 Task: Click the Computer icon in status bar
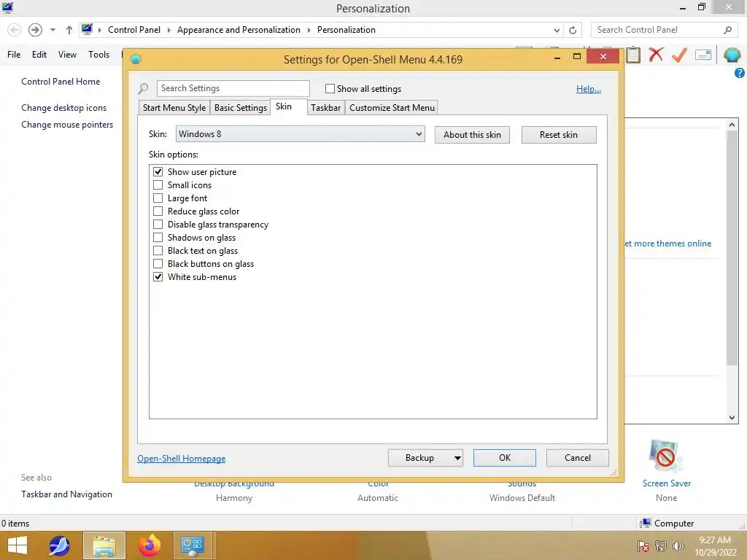coord(646,524)
